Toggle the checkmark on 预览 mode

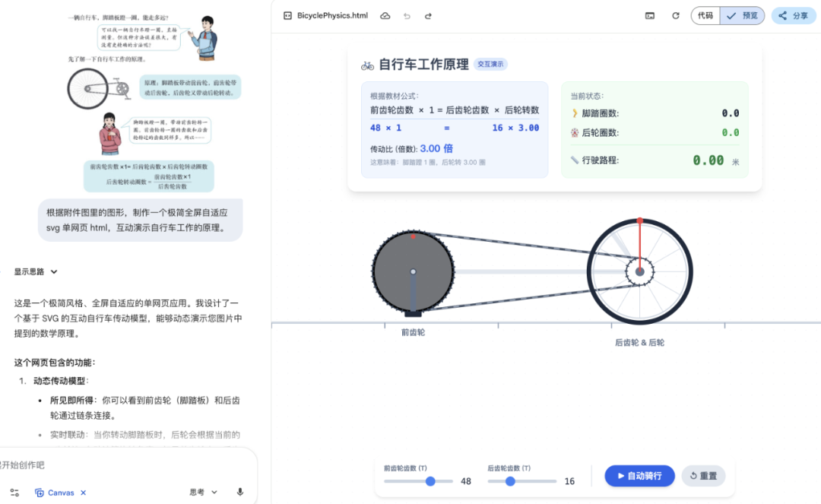[731, 15]
